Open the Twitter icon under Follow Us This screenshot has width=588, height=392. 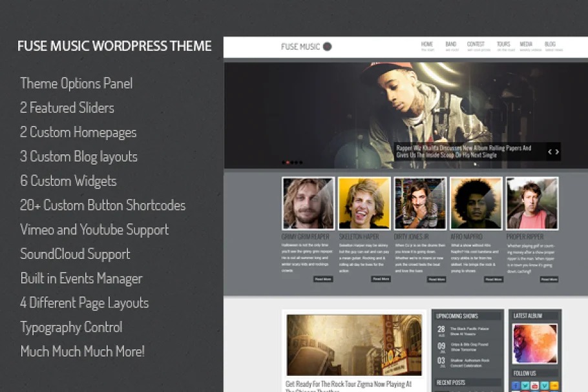click(526, 386)
